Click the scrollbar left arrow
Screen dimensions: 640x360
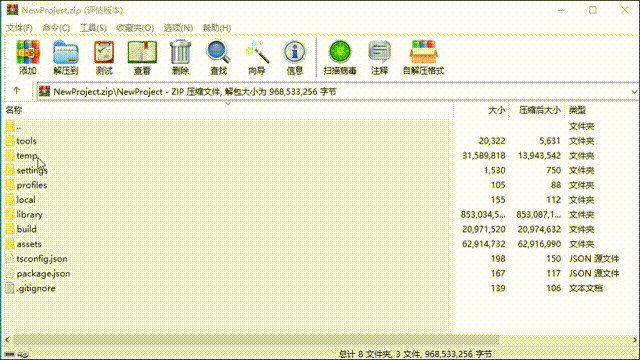pos(7,340)
